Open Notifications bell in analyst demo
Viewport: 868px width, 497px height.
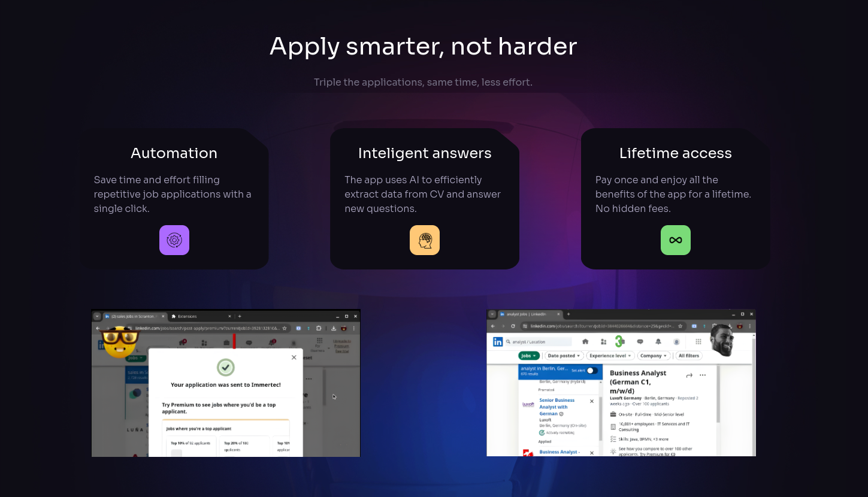click(658, 341)
